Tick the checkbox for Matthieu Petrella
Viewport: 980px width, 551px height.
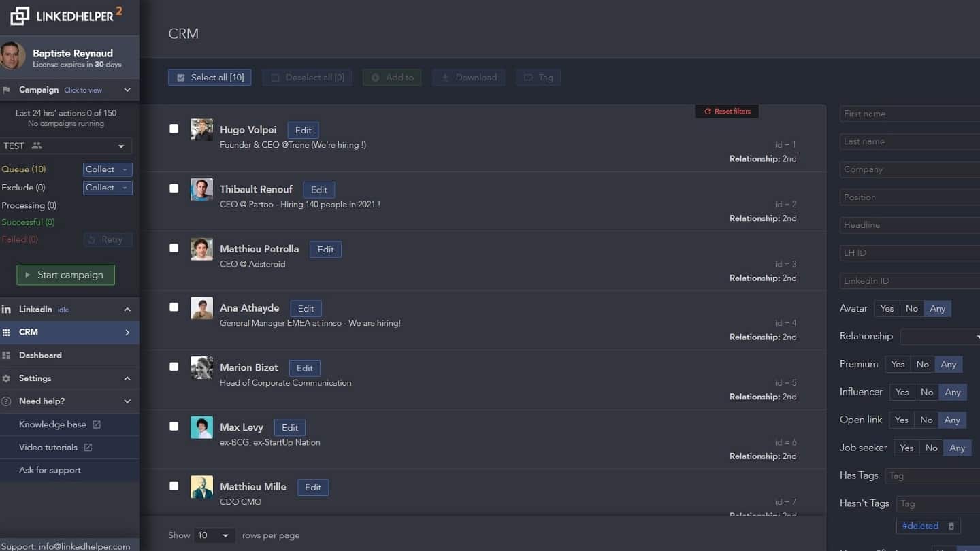[x=174, y=248]
